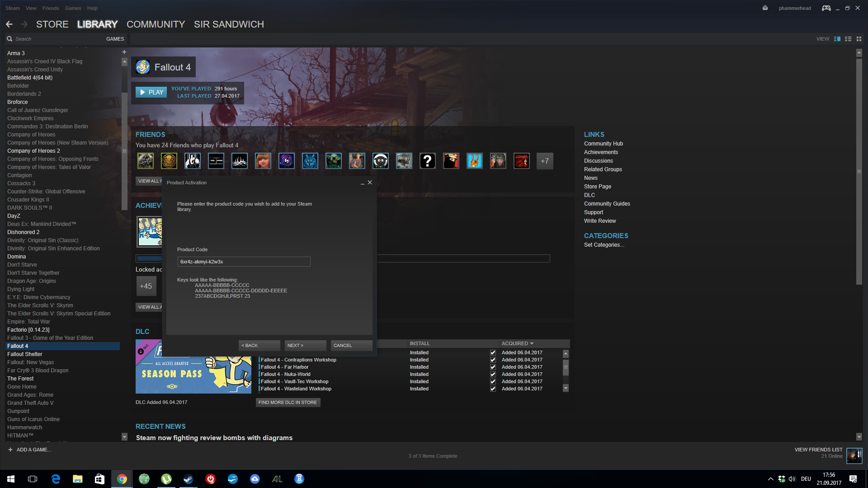Uncheck the Nuka-World DLC checkbox

click(x=493, y=375)
